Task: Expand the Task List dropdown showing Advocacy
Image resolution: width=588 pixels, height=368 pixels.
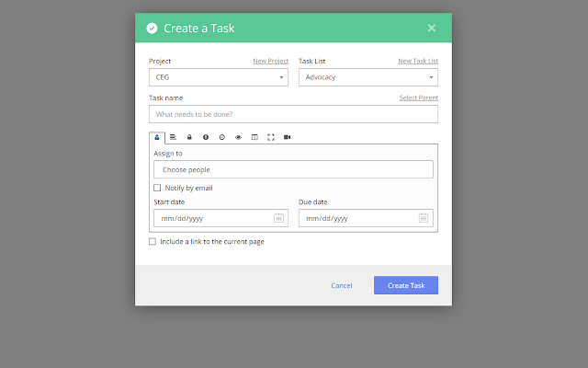Action: point(367,77)
